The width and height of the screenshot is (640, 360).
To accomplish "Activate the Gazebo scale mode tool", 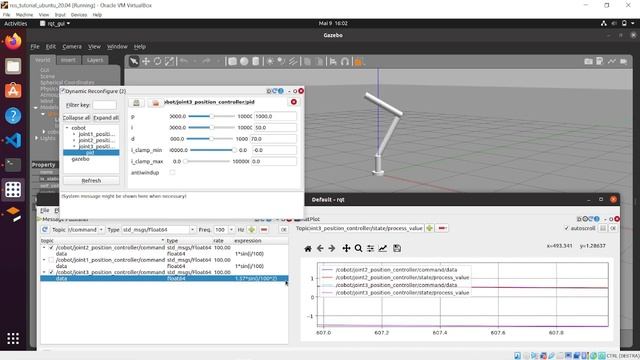I will pyautogui.click(x=169, y=61).
